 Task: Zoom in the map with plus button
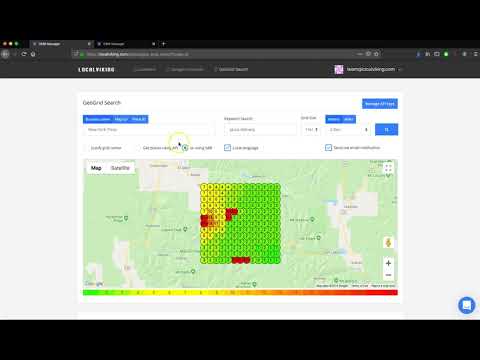(x=388, y=263)
